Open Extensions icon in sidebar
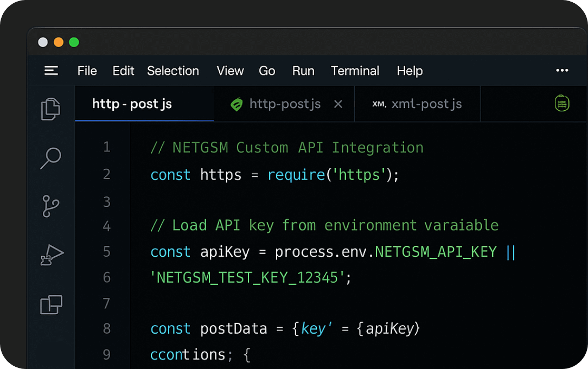Image resolution: width=588 pixels, height=369 pixels. (x=51, y=304)
